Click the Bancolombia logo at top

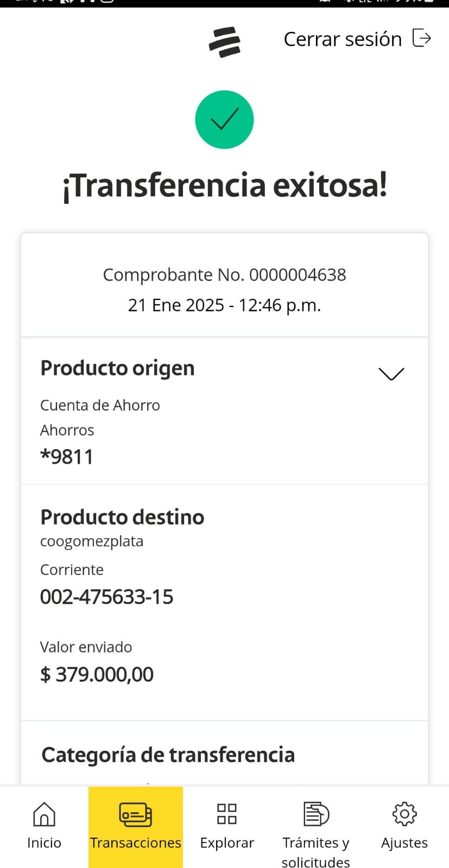pos(224,42)
